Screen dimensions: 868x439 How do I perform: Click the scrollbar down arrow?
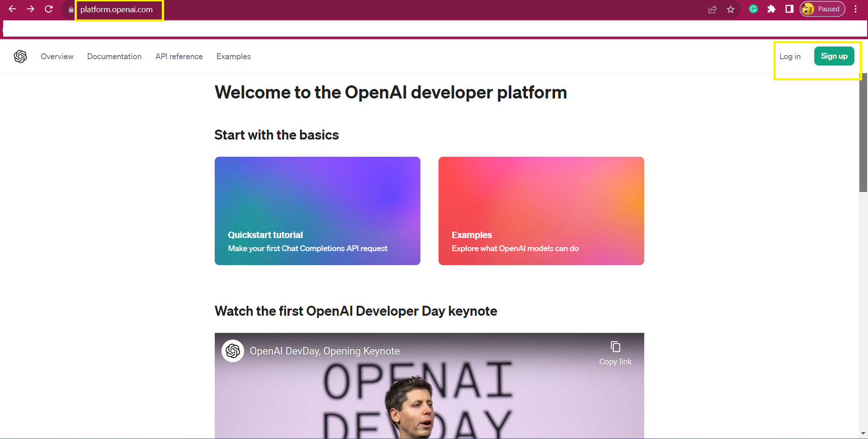click(863, 434)
